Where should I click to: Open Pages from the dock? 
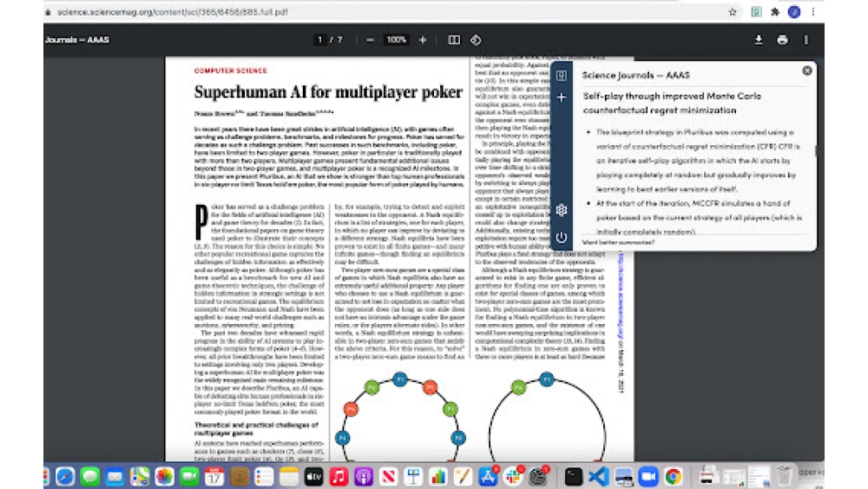464,476
